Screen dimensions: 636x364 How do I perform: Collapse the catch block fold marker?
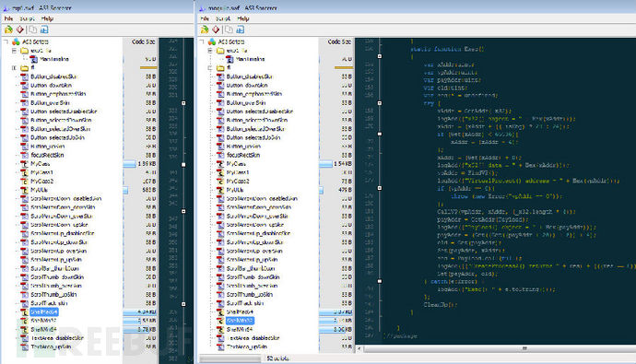click(380, 281)
